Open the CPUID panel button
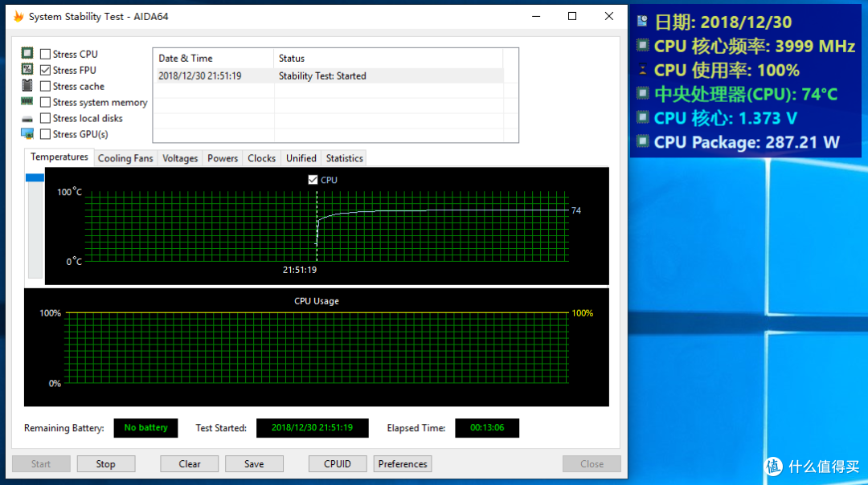 [x=338, y=464]
